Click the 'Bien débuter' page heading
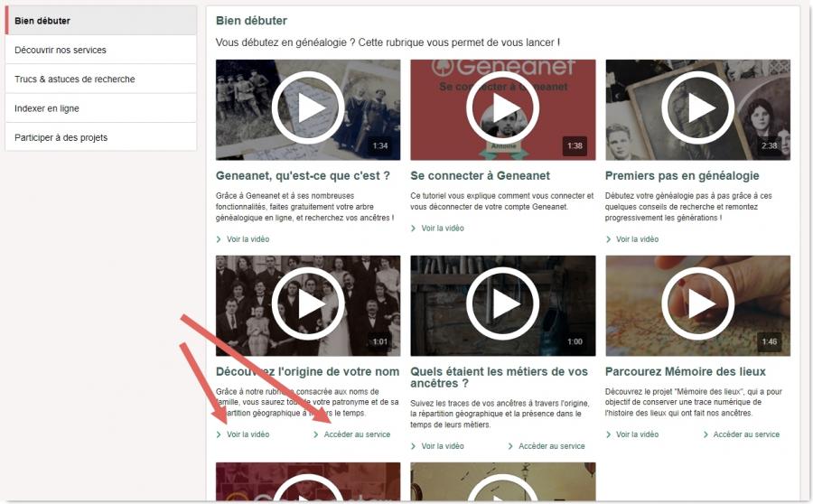The image size is (813, 504). click(x=251, y=21)
